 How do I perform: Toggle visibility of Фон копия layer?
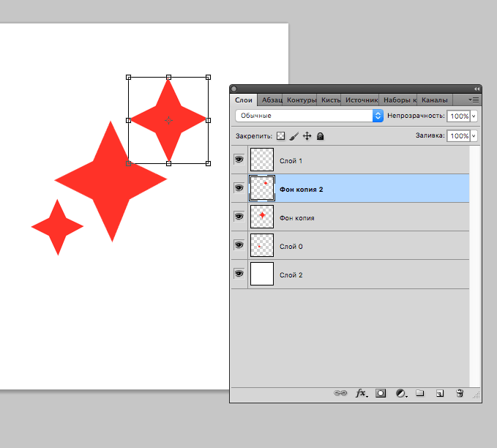[x=239, y=217]
